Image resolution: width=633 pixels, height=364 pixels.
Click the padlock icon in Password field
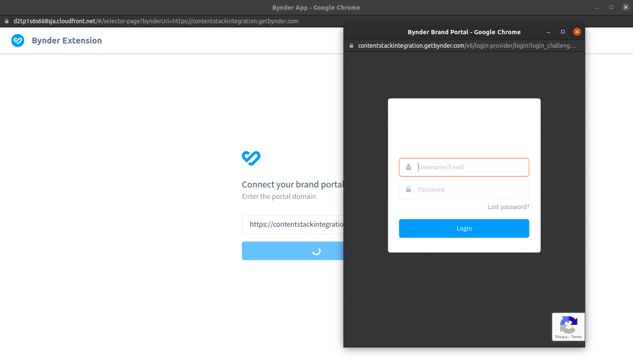pos(408,190)
